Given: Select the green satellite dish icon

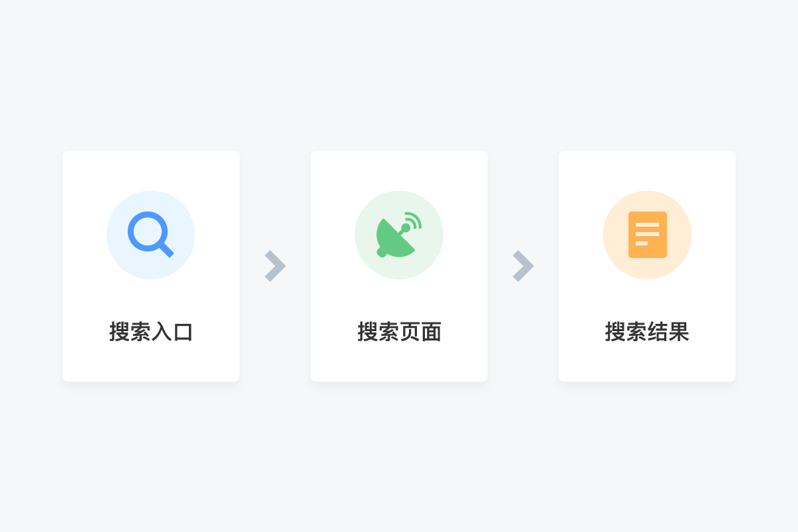Looking at the screenshot, I should point(399,235).
